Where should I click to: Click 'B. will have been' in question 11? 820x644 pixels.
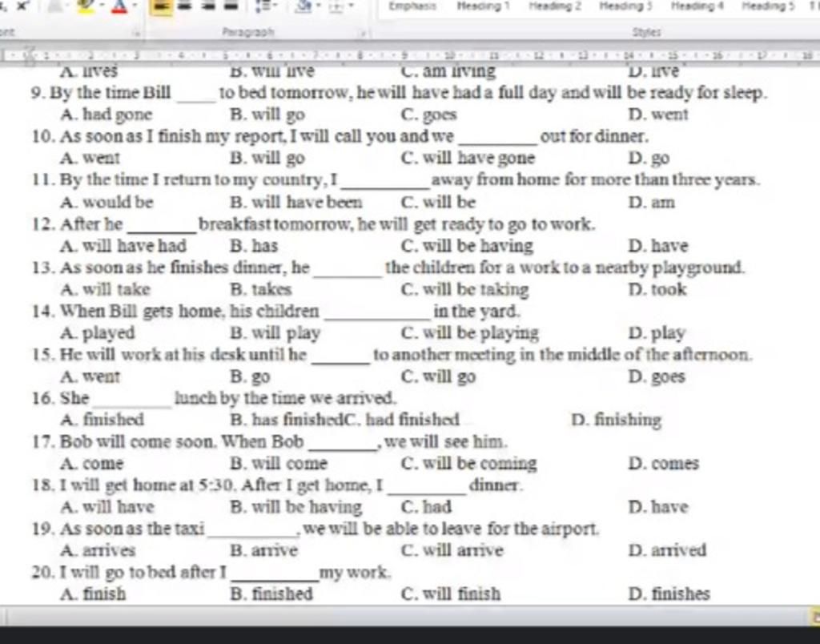[x=296, y=202]
